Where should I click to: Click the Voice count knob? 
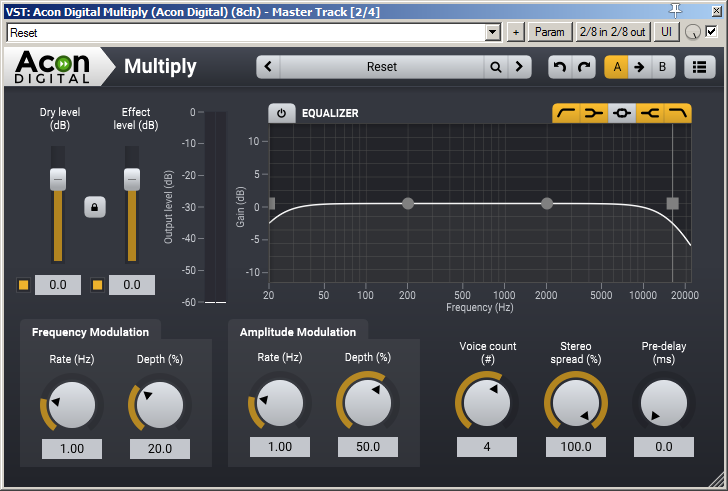(487, 403)
